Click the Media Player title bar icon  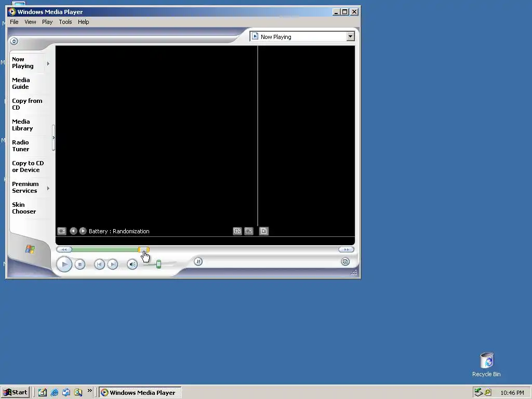[12, 12]
